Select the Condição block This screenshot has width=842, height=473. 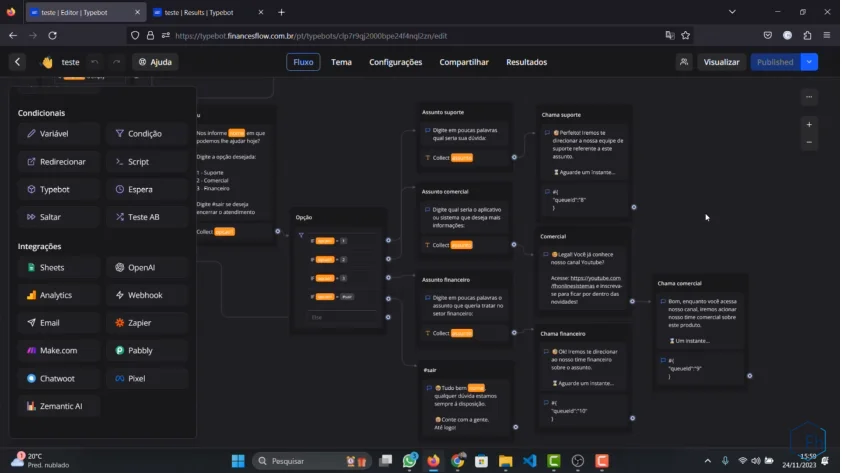click(146, 134)
